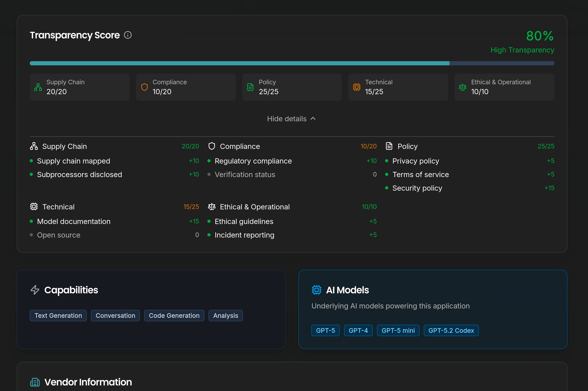588x391 pixels.
Task: Click the Capabilities lightning bolt icon
Action: [35, 290]
